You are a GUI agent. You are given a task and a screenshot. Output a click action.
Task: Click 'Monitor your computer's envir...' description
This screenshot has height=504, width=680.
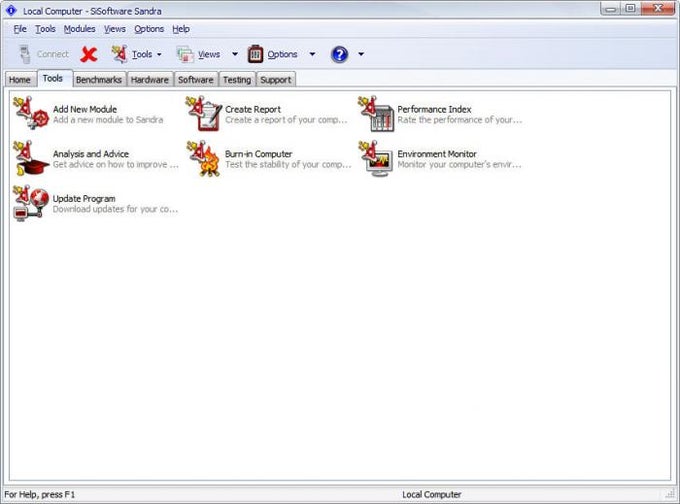click(x=459, y=165)
